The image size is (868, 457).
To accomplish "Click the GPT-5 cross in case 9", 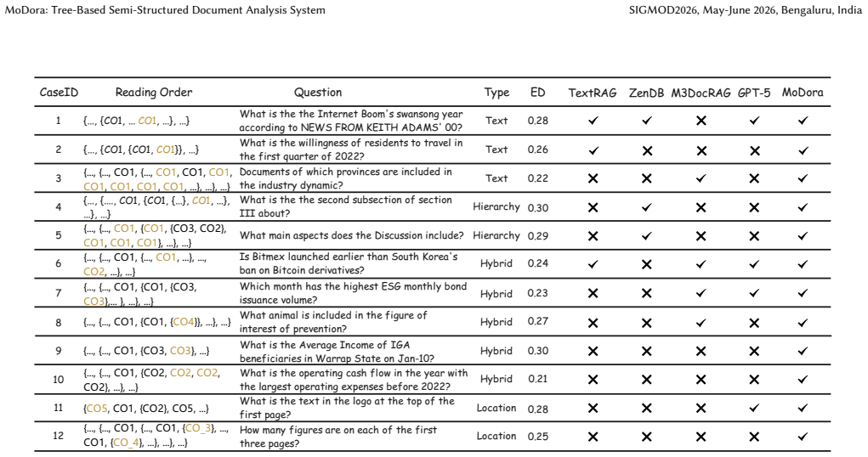I will point(754,351).
